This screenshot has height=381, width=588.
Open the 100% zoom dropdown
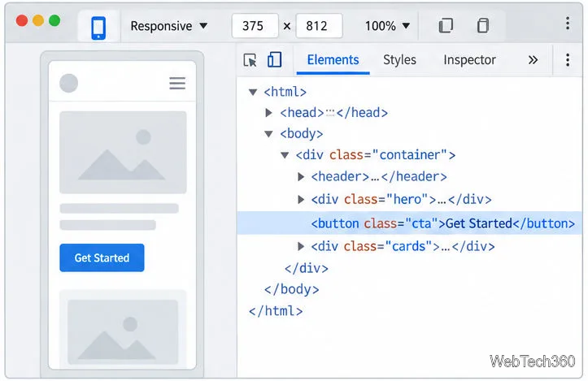tap(387, 26)
